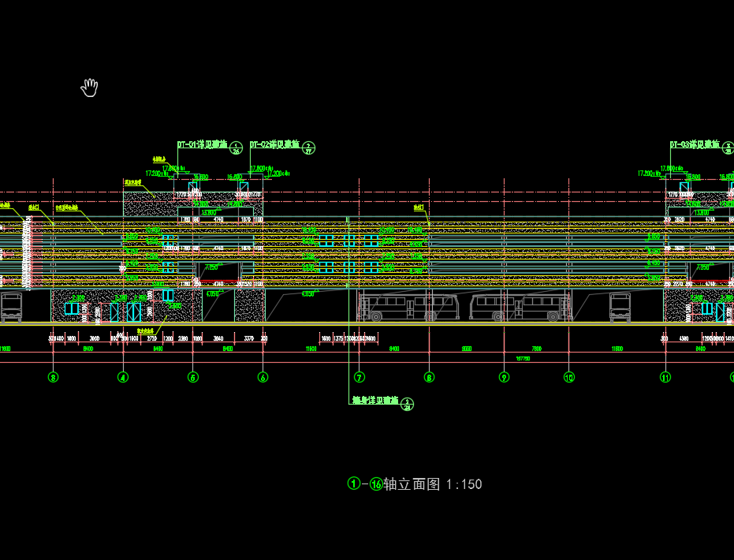734x560 pixels.
Task: Select the 13.800 elevation mark near DT-01
Action: coord(209,213)
